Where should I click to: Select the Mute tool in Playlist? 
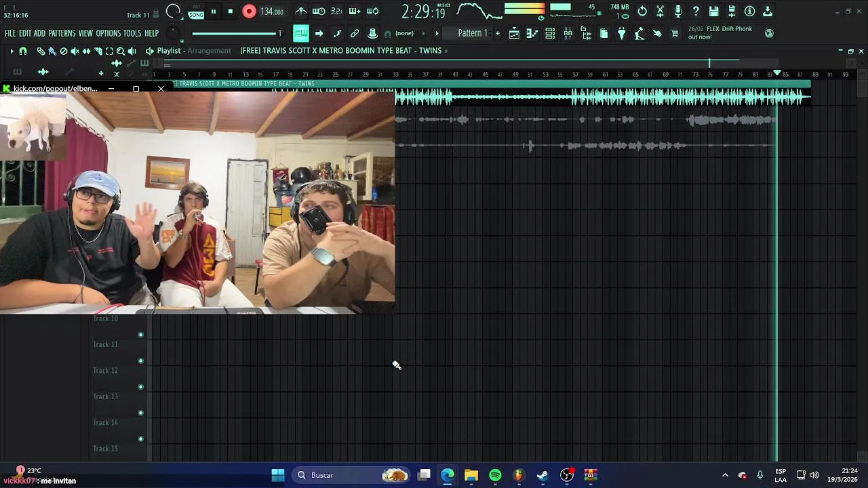pyautogui.click(x=75, y=51)
